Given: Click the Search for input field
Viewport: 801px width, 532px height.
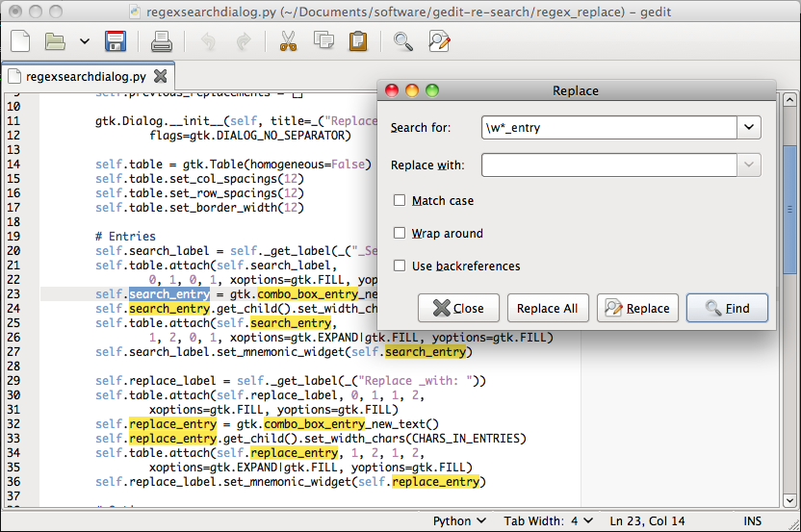Looking at the screenshot, I should [608, 128].
